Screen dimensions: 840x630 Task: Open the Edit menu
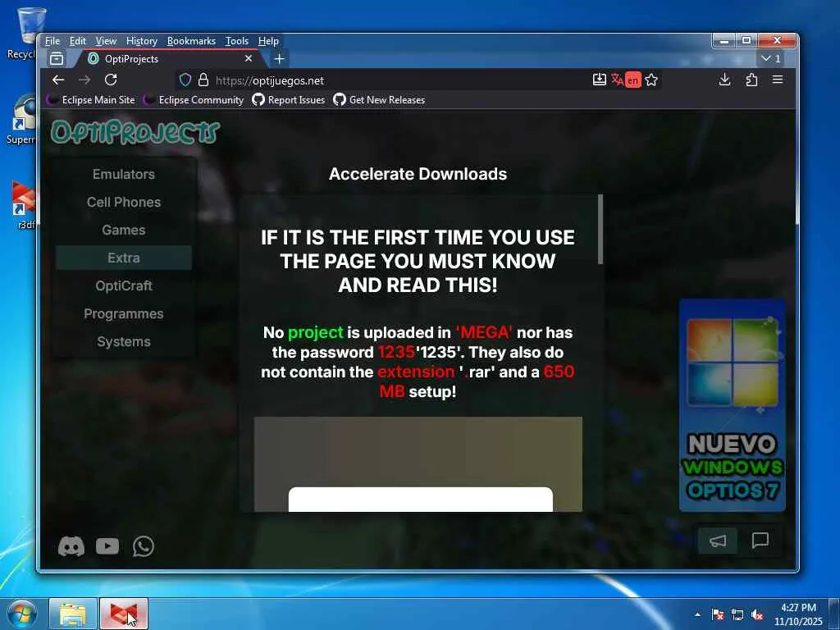click(x=78, y=41)
